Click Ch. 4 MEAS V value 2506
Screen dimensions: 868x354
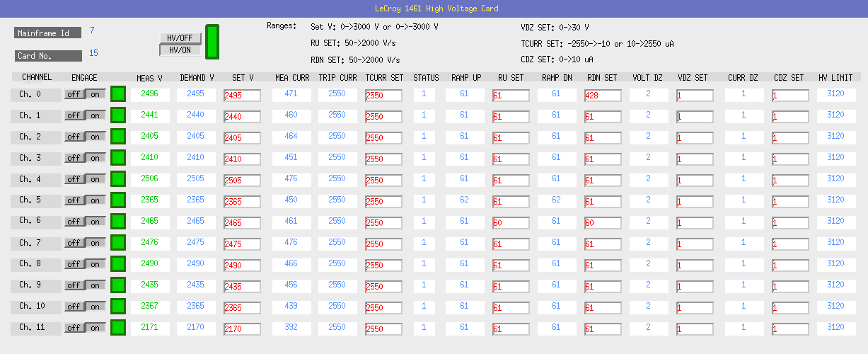150,178
